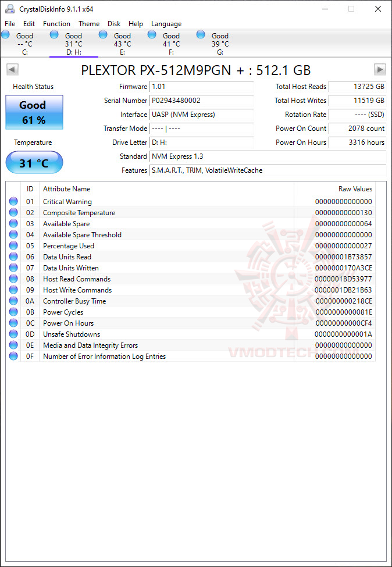
Task: Select the C: drive tab
Action: 24,44
